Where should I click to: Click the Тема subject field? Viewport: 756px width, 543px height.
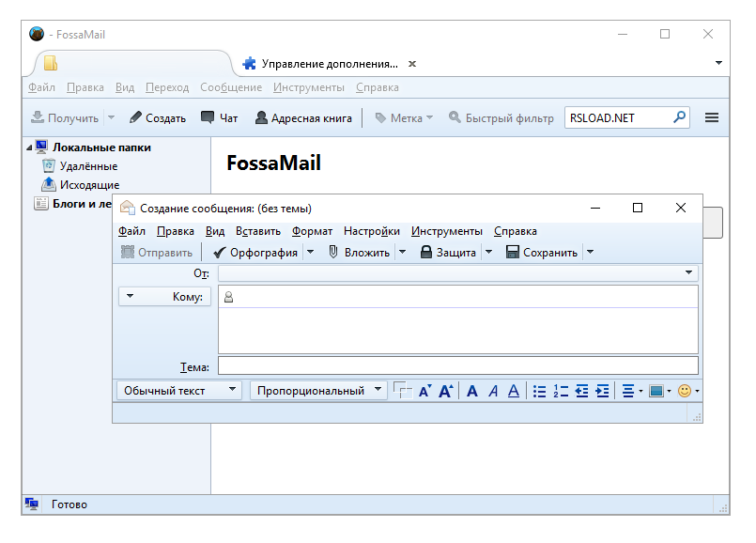click(458, 365)
